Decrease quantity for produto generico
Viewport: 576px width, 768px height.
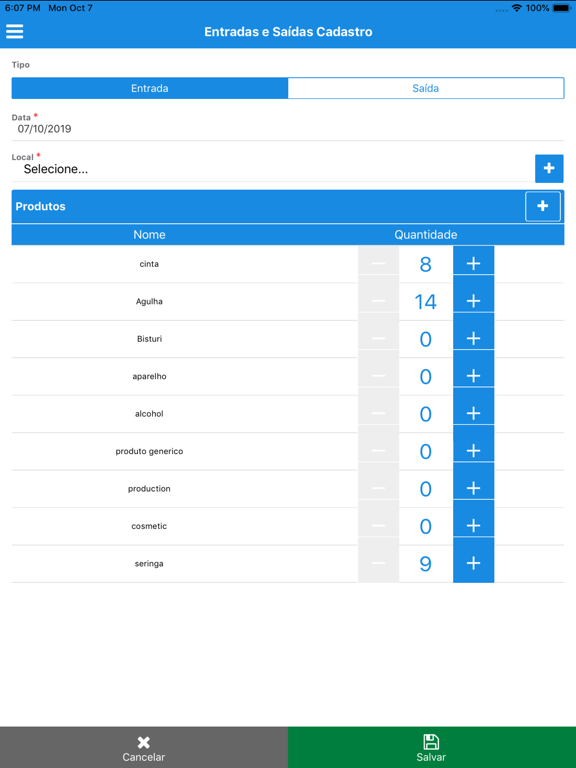[378, 451]
